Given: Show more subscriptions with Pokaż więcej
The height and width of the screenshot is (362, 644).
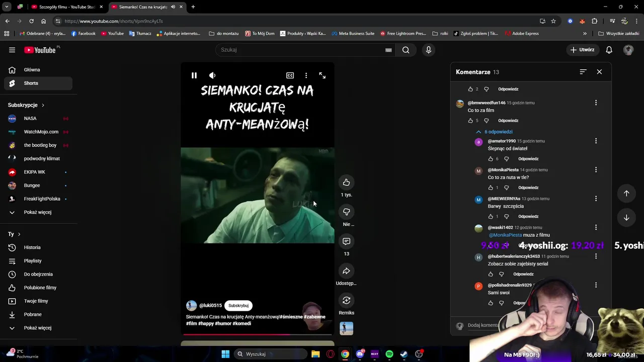Looking at the screenshot, I should [38, 212].
